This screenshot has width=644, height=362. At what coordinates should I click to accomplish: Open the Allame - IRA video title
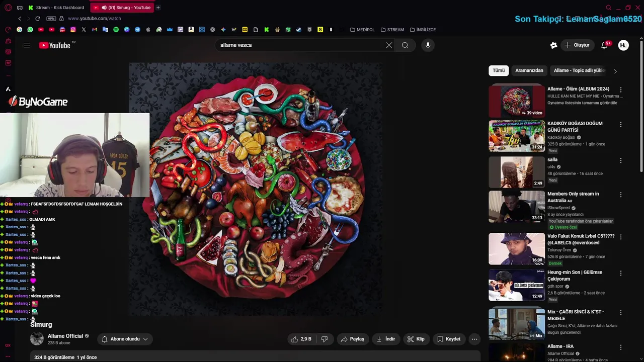tap(560, 346)
